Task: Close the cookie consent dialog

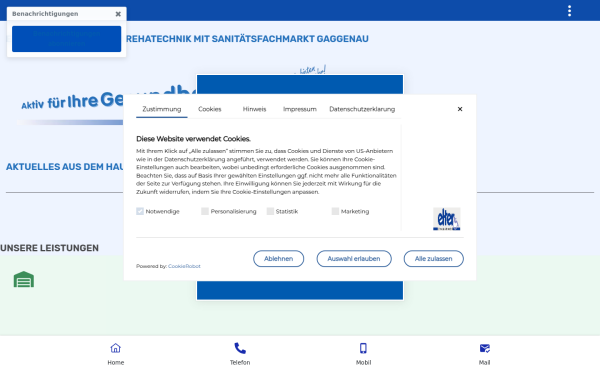Action: [460, 109]
